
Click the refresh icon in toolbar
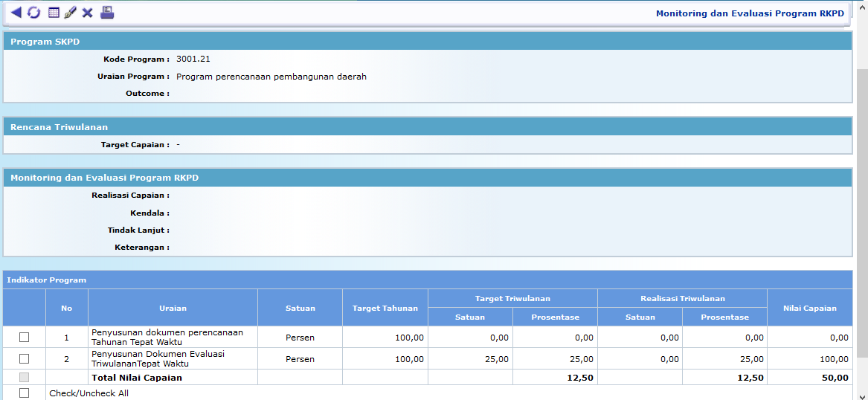point(34,13)
